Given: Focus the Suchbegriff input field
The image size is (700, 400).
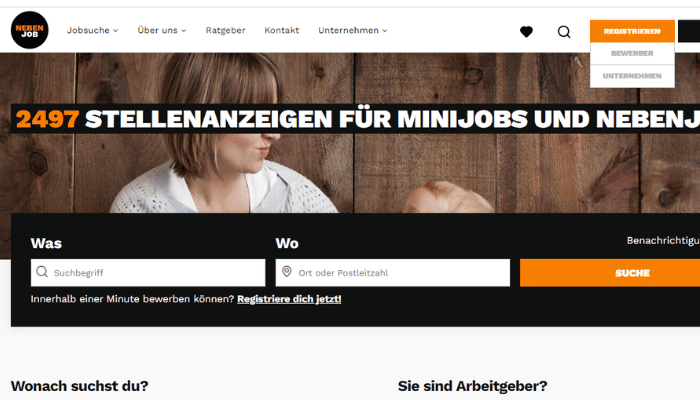Looking at the screenshot, I should coord(148,273).
